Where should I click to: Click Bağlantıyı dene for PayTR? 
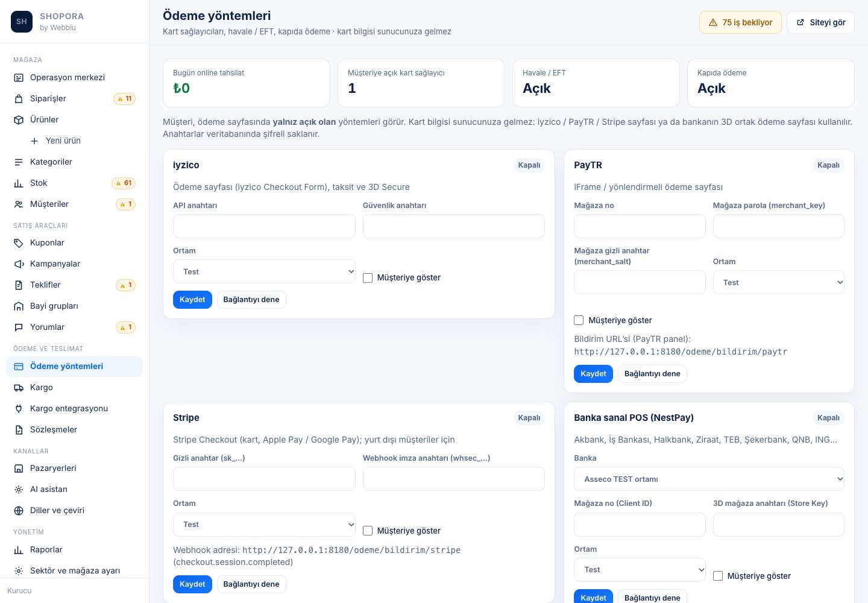pyautogui.click(x=652, y=374)
